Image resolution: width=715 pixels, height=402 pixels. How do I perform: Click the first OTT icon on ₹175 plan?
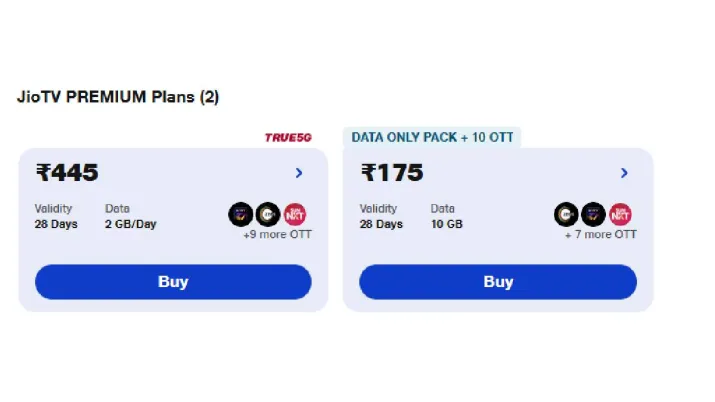(566, 213)
